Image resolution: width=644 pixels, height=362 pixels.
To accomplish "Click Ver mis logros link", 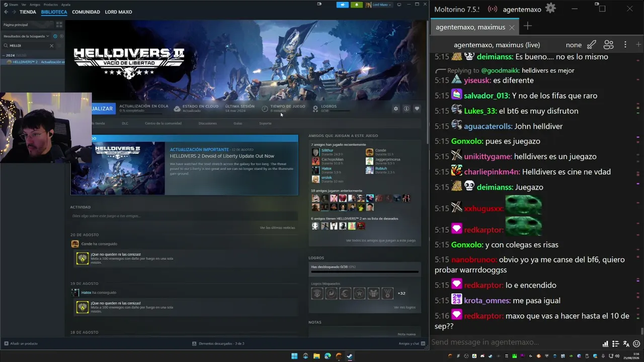I will (405, 307).
